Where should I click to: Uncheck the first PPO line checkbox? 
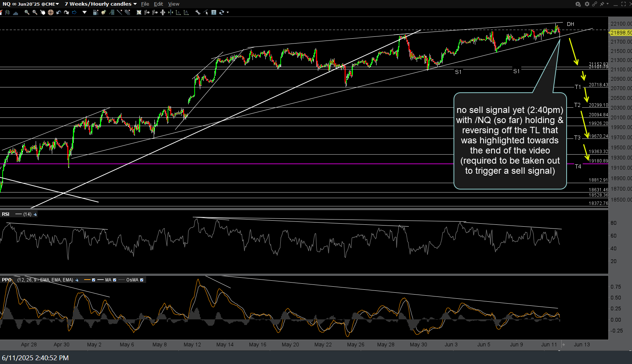point(94,280)
